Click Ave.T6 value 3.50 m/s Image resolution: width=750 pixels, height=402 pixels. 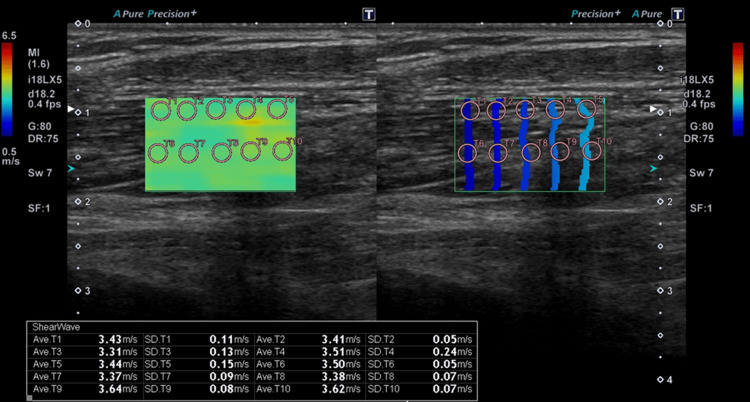pos(341,364)
